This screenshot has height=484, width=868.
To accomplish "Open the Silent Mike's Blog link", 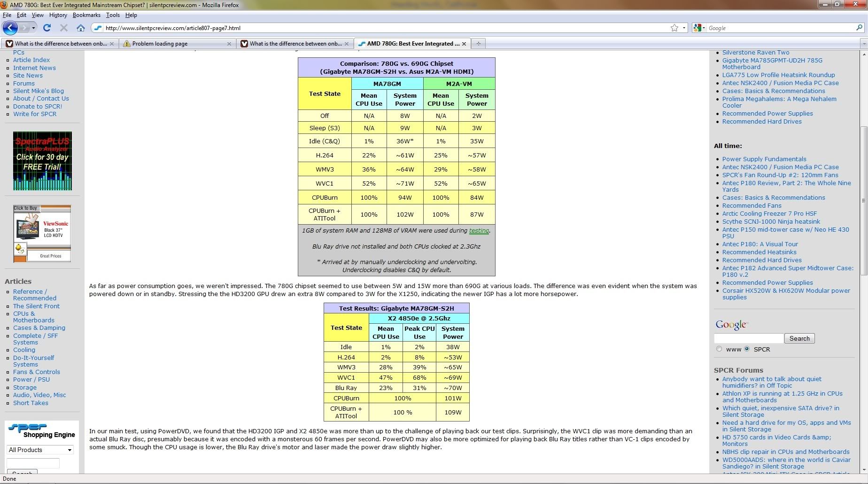I will [39, 91].
